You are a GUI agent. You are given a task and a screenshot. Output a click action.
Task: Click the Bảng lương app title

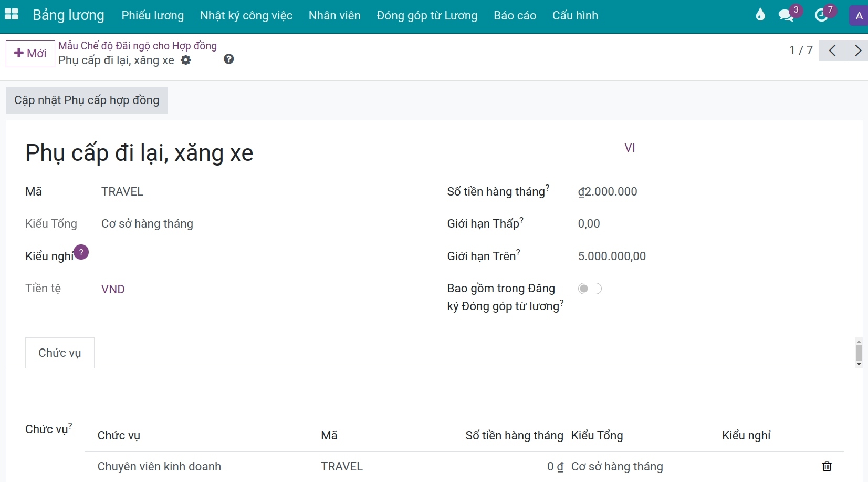68,15
